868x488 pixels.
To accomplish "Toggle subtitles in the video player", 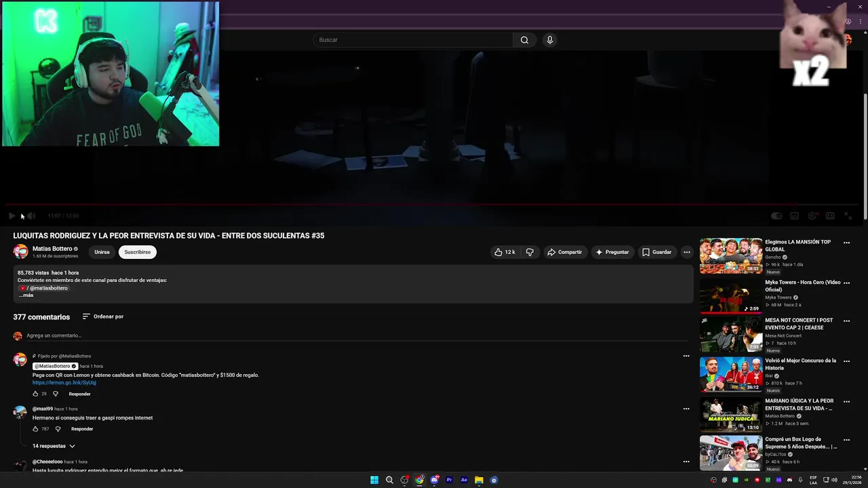I will click(x=794, y=216).
